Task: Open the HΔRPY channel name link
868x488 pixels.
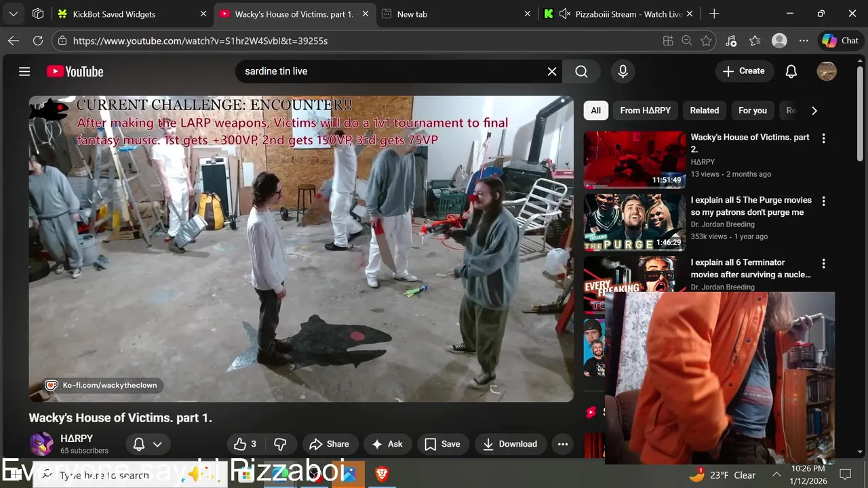Action: pos(77,439)
